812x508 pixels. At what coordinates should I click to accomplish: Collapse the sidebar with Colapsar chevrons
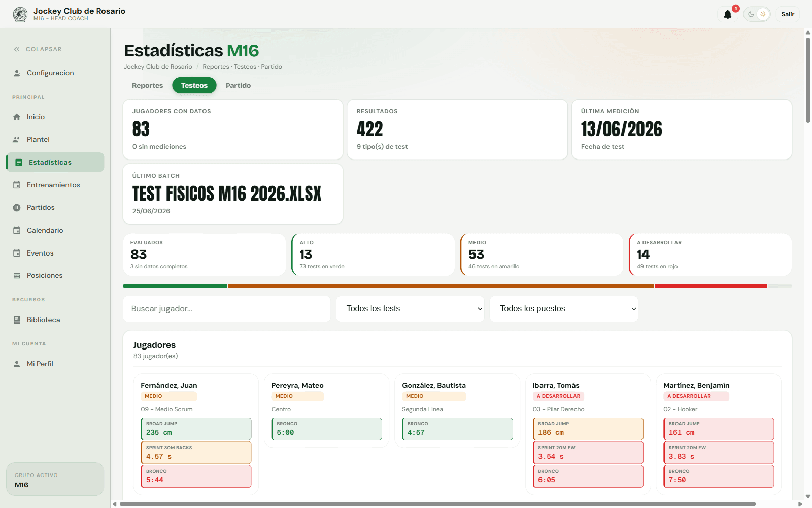pyautogui.click(x=17, y=49)
